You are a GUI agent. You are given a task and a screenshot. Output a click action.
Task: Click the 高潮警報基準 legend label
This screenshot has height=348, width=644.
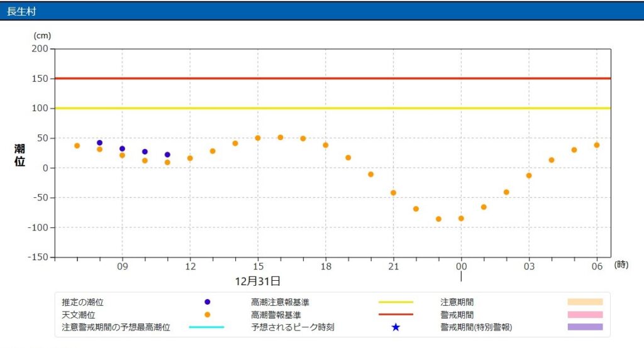coord(276,315)
